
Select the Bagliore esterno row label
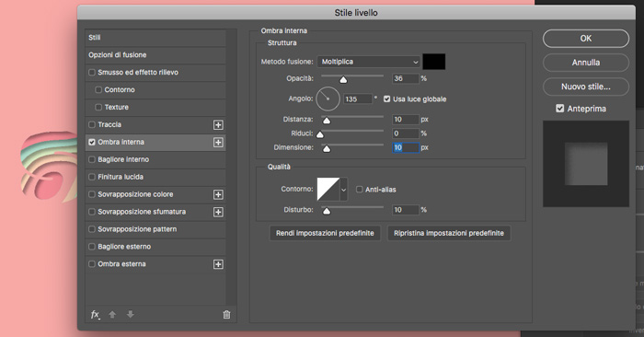pyautogui.click(x=124, y=247)
